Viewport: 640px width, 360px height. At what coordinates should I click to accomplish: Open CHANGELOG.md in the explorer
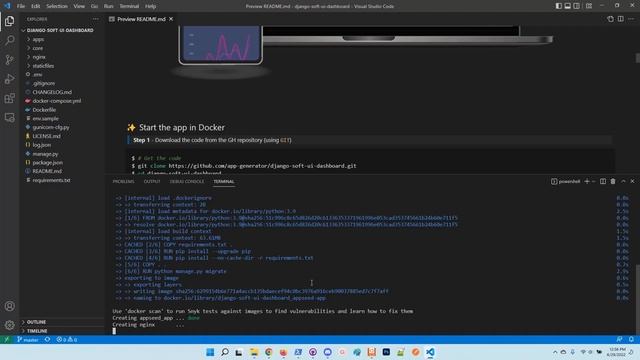[x=52, y=92]
